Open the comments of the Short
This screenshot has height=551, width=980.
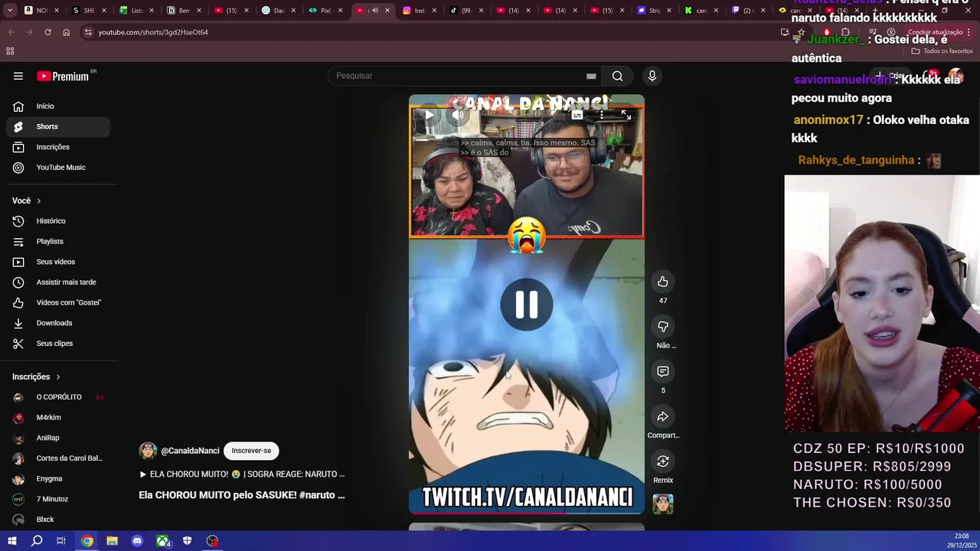663,372
